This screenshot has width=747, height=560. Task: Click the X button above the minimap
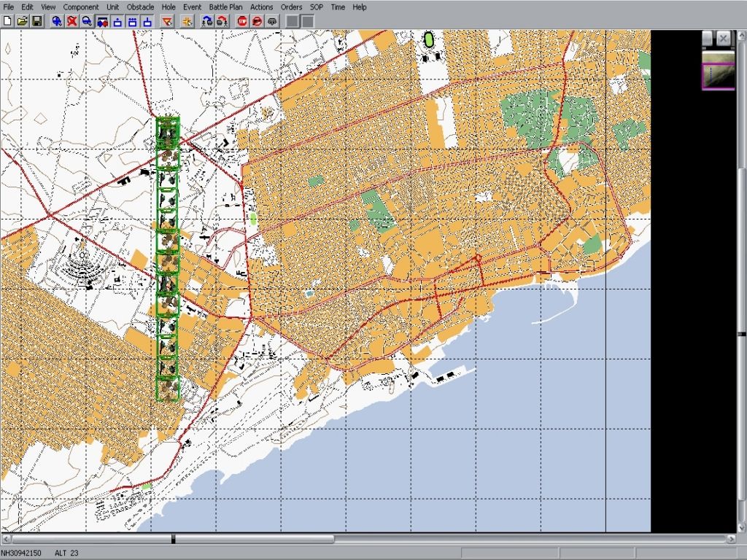pos(723,38)
